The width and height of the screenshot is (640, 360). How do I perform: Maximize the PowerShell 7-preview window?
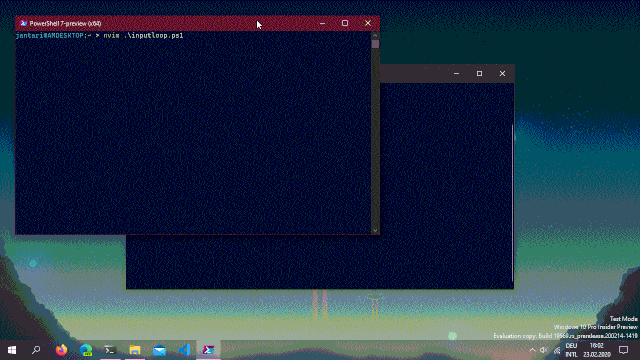(x=345, y=23)
